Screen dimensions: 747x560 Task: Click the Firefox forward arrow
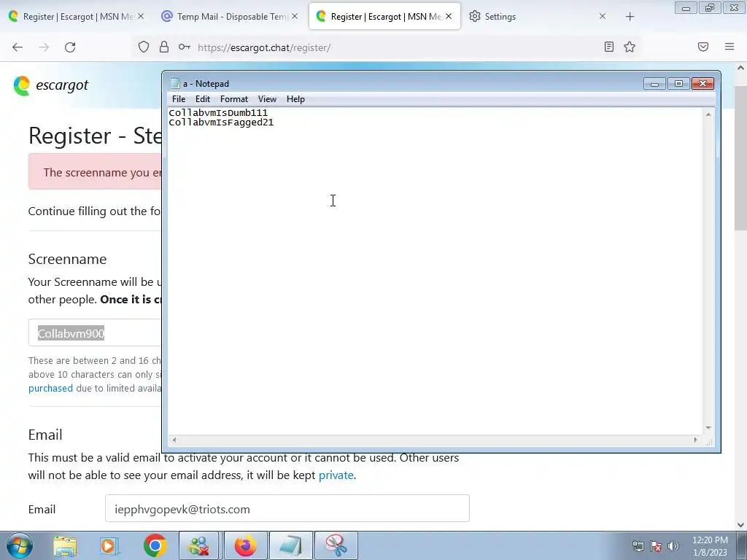point(44,47)
